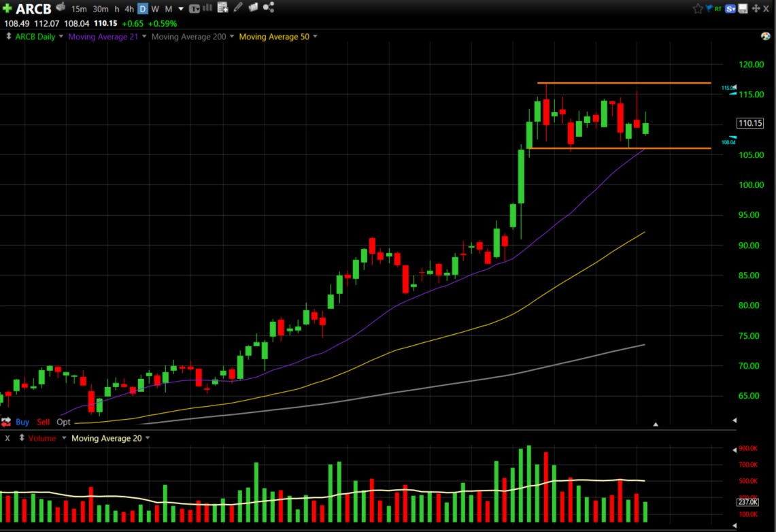The image size is (776, 532).
Task: Click the blue flag alert icon
Action: (x=709, y=8)
